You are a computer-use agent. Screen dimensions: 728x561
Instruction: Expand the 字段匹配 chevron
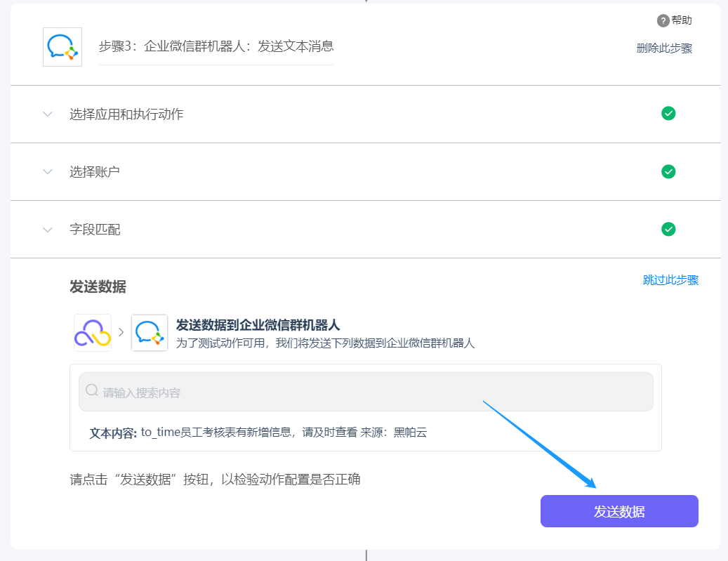click(48, 230)
